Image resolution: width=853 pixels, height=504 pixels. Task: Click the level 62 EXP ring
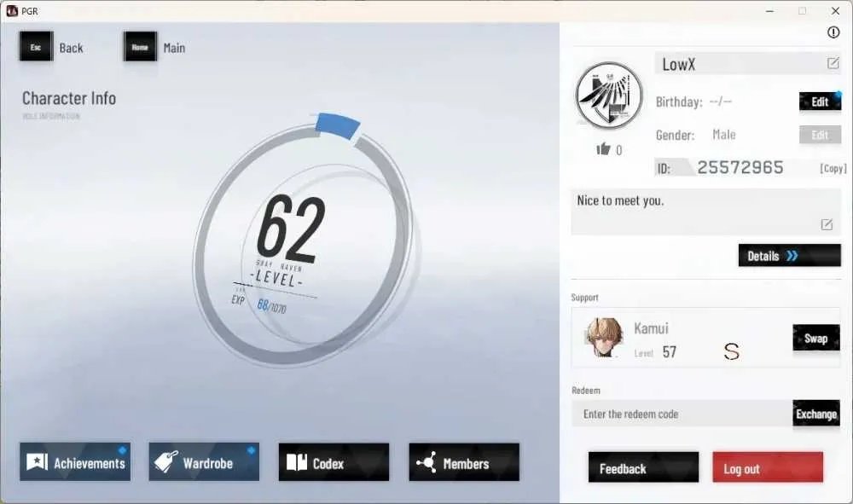(305, 242)
